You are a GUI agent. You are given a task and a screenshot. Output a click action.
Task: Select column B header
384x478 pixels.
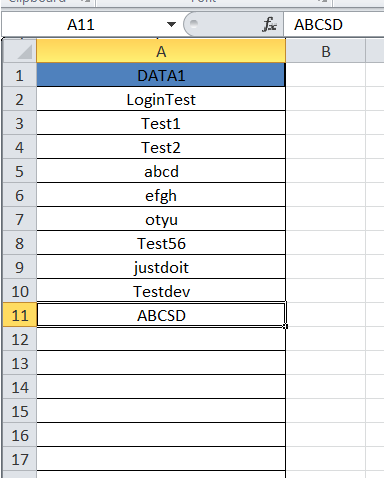pyautogui.click(x=326, y=51)
